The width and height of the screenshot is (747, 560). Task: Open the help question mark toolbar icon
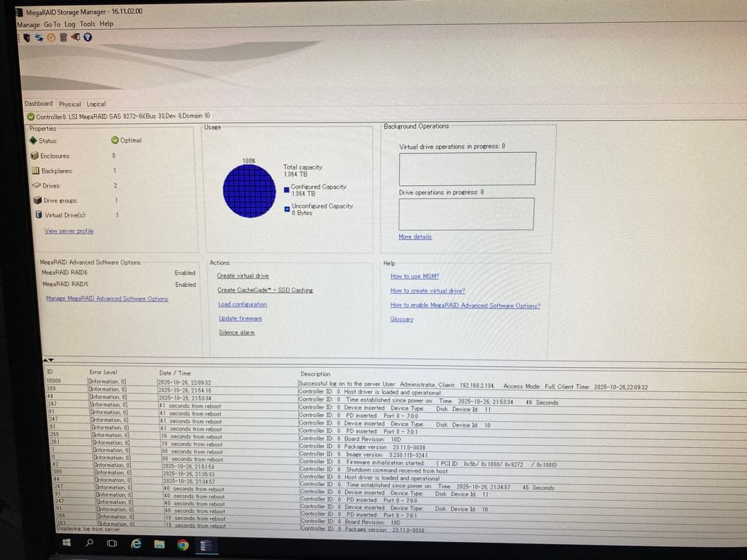point(87,37)
